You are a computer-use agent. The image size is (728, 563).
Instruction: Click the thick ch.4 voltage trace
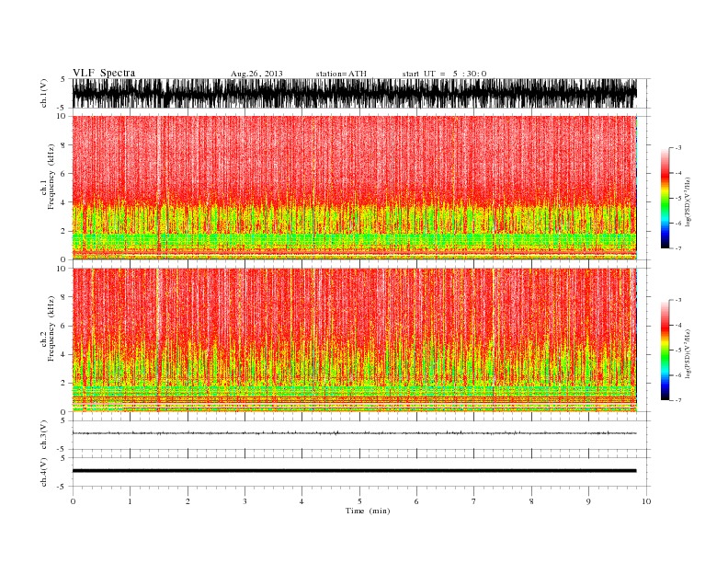[355, 471]
